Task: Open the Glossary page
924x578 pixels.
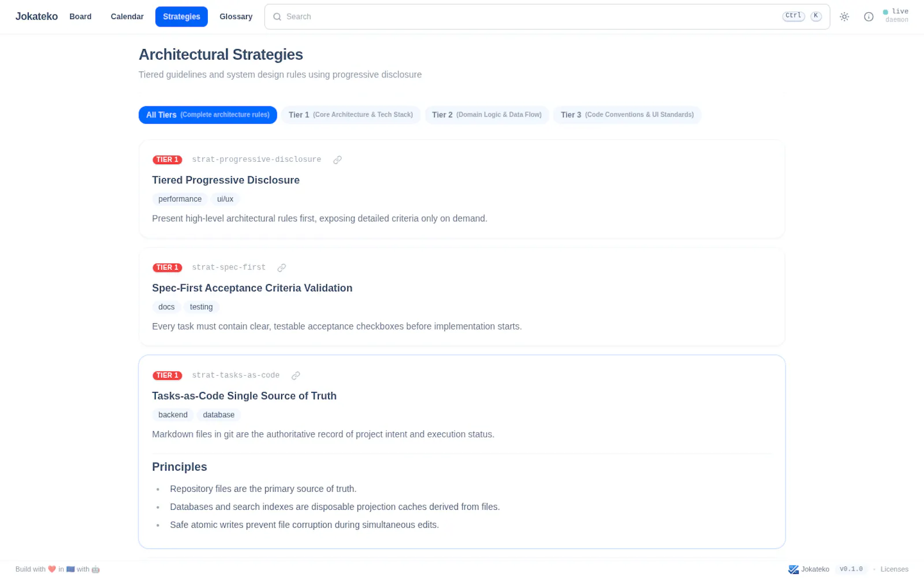Action: tap(236, 17)
